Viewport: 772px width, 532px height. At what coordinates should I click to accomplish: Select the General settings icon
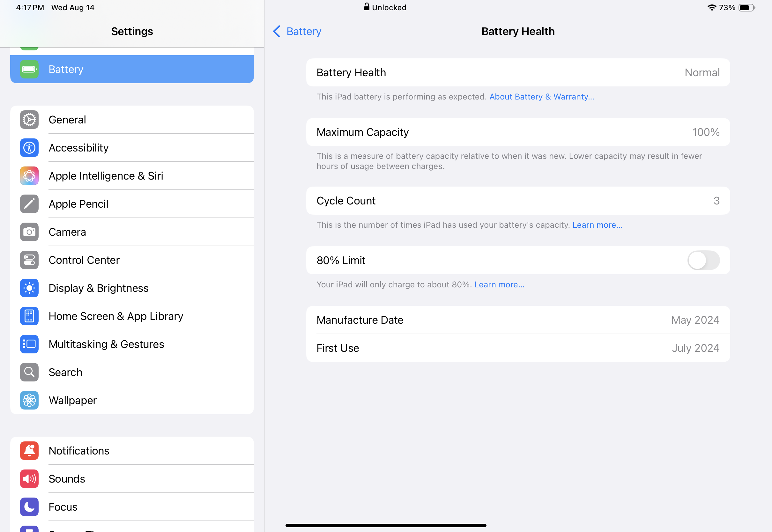[29, 120]
